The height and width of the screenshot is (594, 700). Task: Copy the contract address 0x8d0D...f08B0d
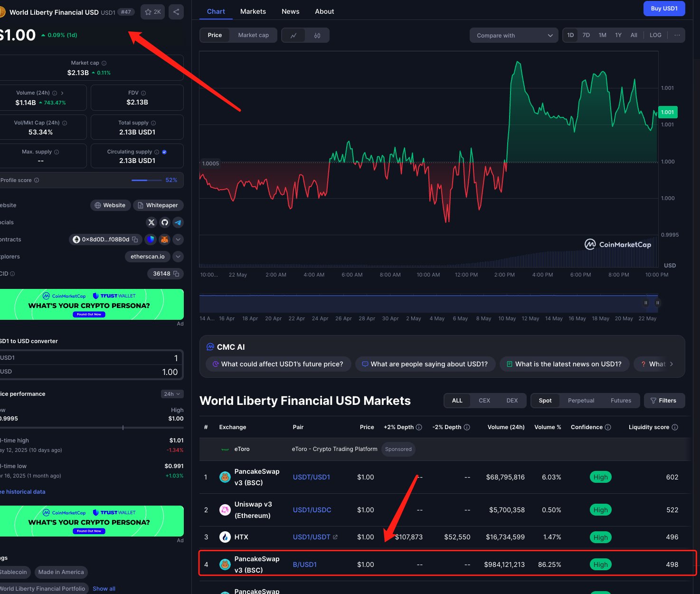[x=135, y=240]
